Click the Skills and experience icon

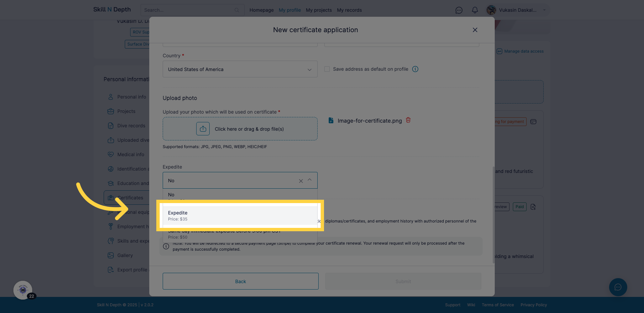click(x=111, y=241)
